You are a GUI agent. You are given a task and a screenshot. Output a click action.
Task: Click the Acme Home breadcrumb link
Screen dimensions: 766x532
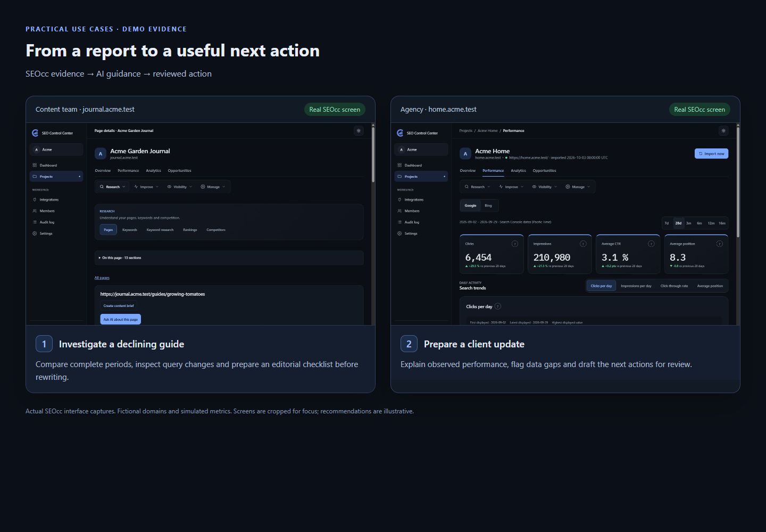pos(488,131)
